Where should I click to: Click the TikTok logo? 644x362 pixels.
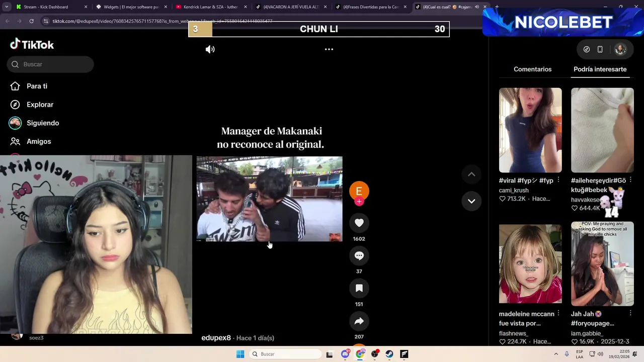point(32,44)
